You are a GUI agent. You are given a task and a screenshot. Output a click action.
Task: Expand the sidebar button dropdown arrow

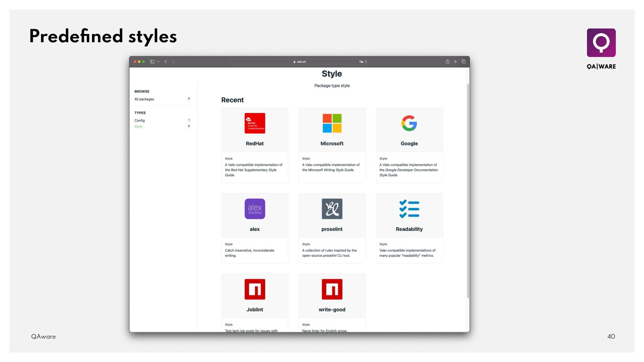(158, 62)
